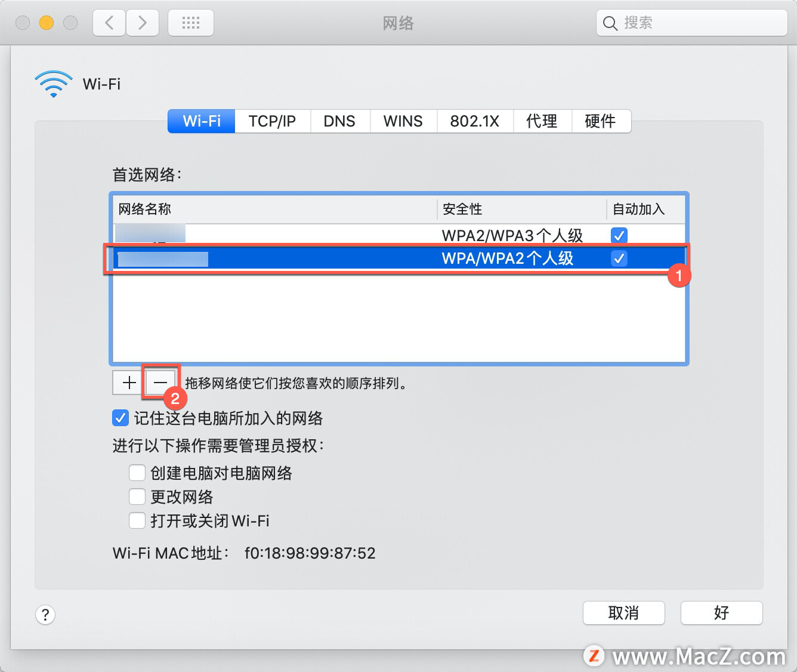797x672 pixels.
Task: Switch to the TCP/IP tab
Action: (272, 121)
